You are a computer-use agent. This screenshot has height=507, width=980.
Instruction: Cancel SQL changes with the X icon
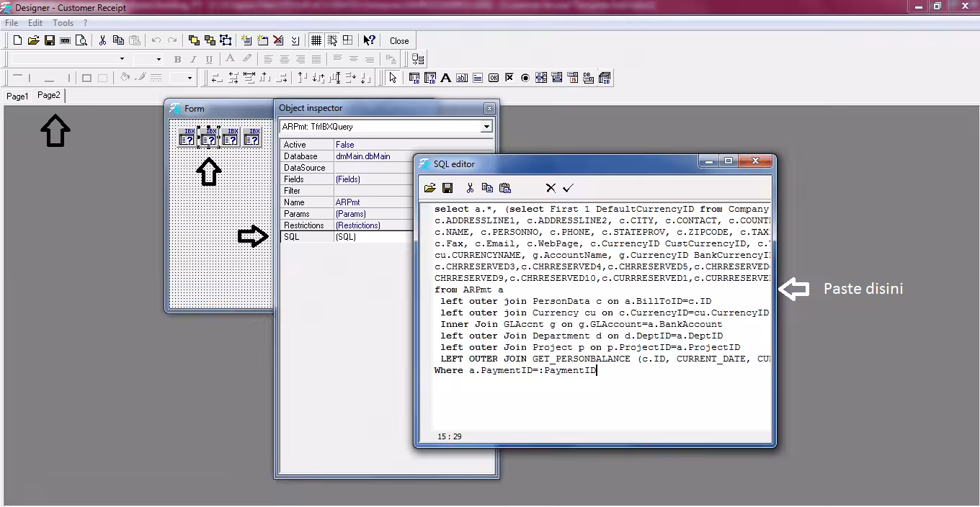pos(551,188)
